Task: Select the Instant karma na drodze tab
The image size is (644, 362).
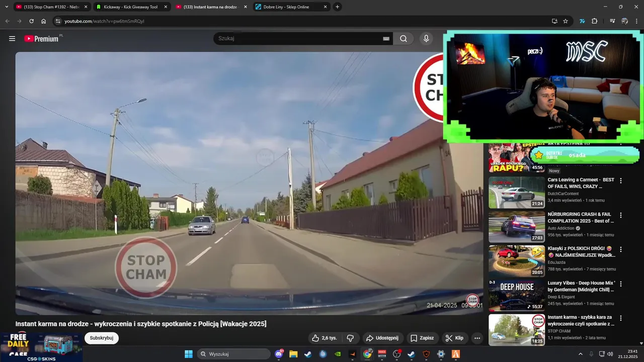Action: [x=211, y=7]
